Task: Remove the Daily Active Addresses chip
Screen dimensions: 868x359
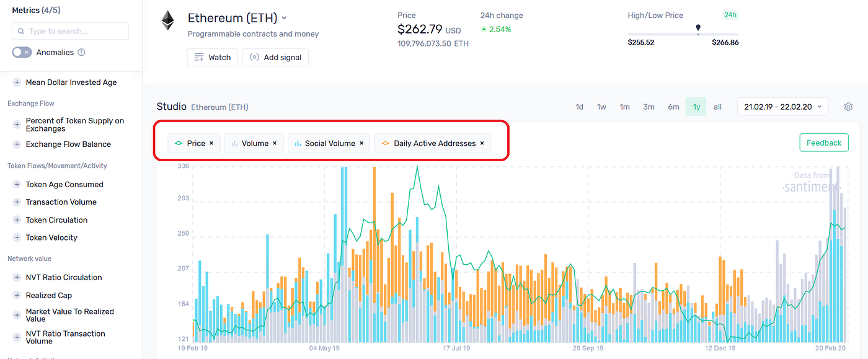Action: [482, 143]
